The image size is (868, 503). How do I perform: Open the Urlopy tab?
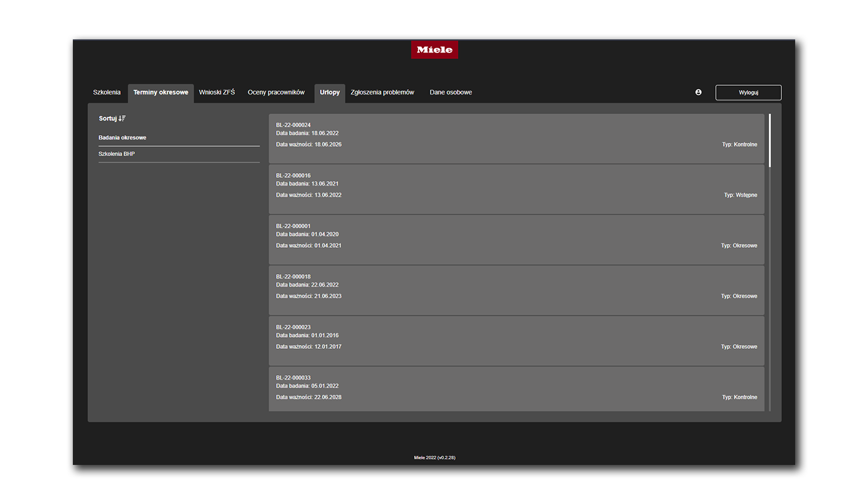330,92
